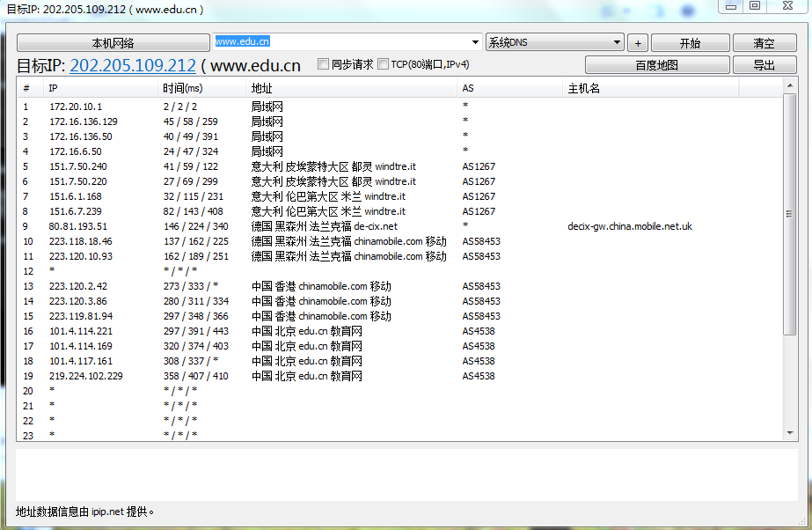
Task: Click the 导出 export button
Action: tap(764, 65)
